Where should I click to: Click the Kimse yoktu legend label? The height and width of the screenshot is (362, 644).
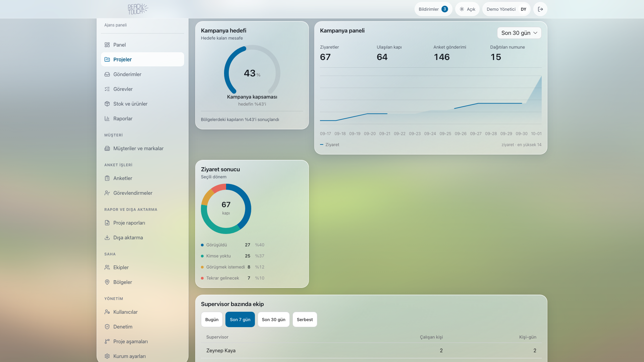coord(218,256)
